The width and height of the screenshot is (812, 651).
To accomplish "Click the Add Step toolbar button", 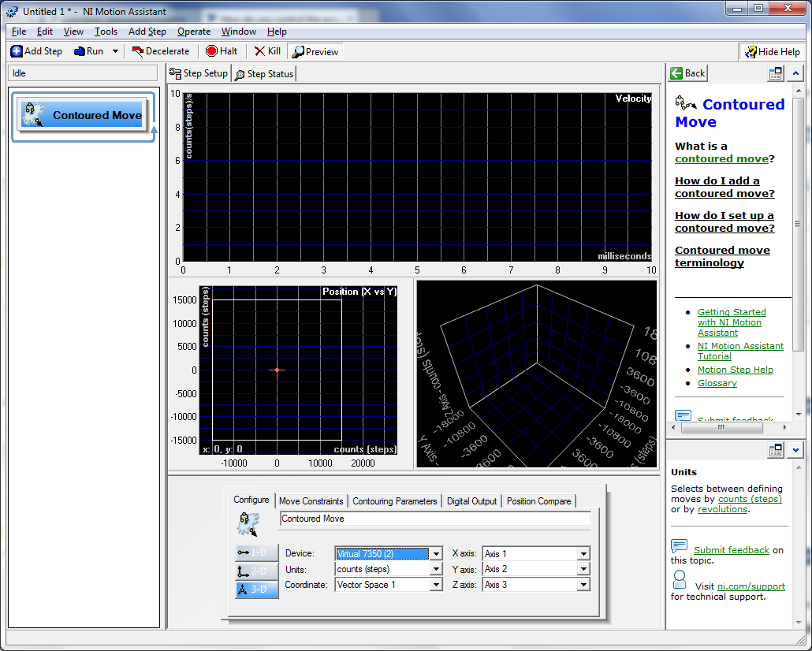I will (36, 51).
